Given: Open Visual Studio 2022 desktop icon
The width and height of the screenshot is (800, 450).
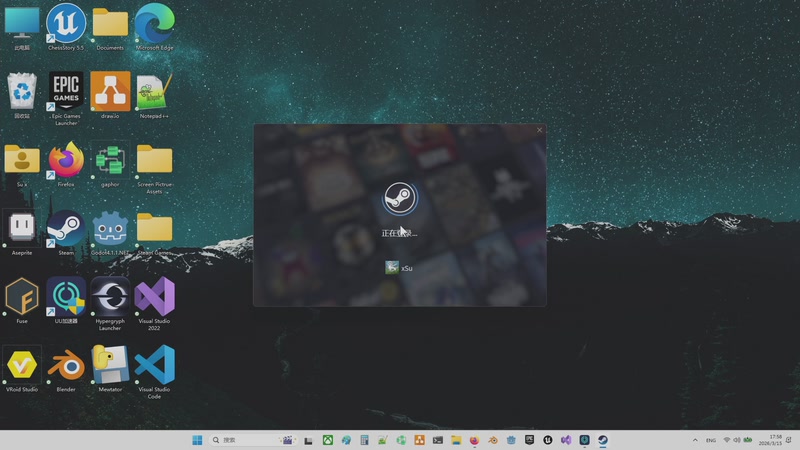Looking at the screenshot, I should pos(155,304).
